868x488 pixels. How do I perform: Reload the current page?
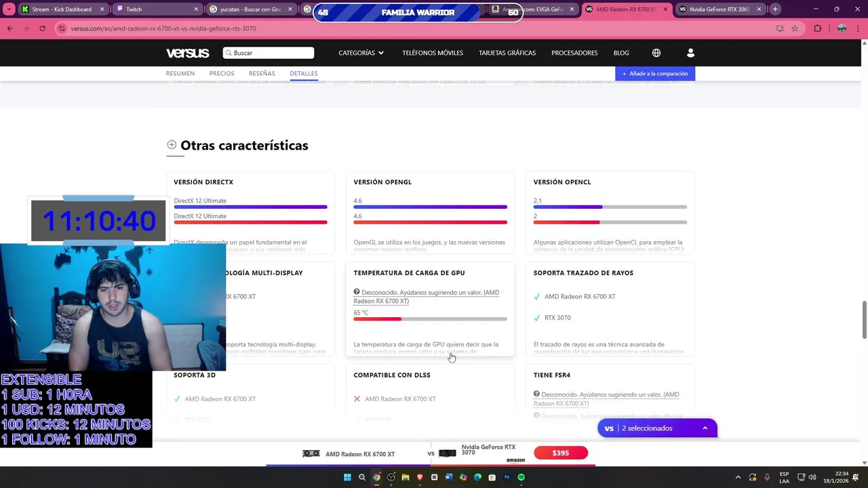click(x=42, y=28)
